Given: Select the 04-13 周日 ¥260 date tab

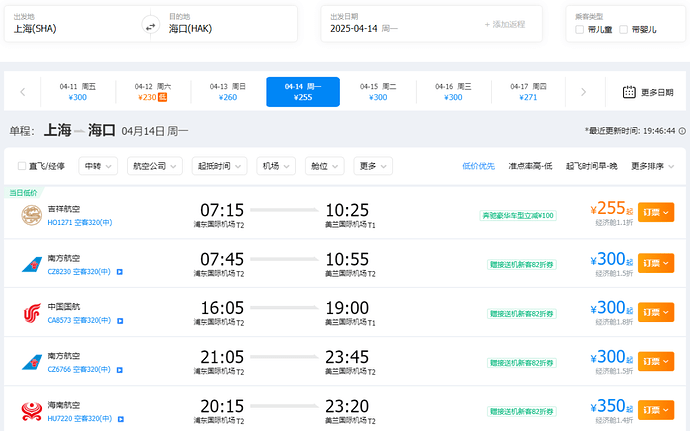Looking at the screenshot, I should coord(227,92).
